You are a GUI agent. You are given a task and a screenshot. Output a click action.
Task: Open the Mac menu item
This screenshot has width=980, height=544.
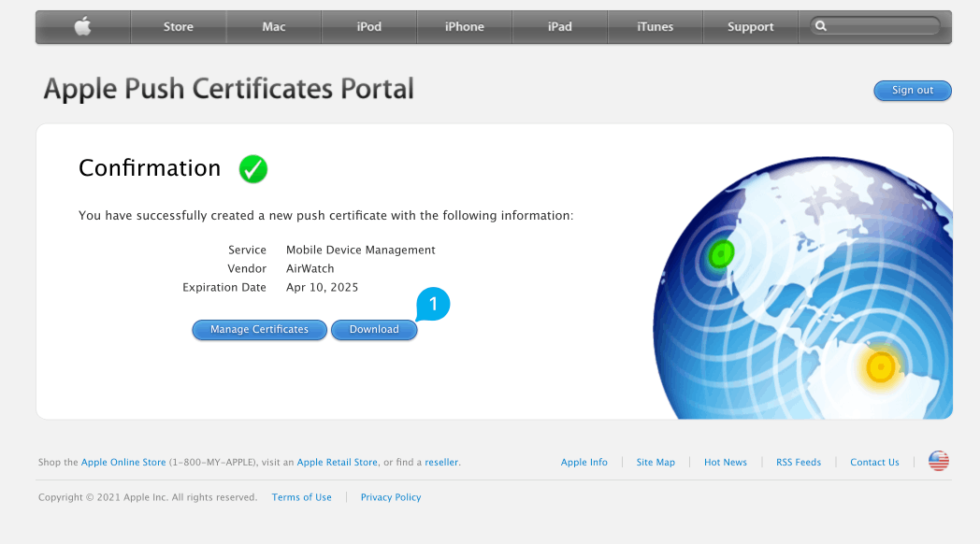[274, 27]
